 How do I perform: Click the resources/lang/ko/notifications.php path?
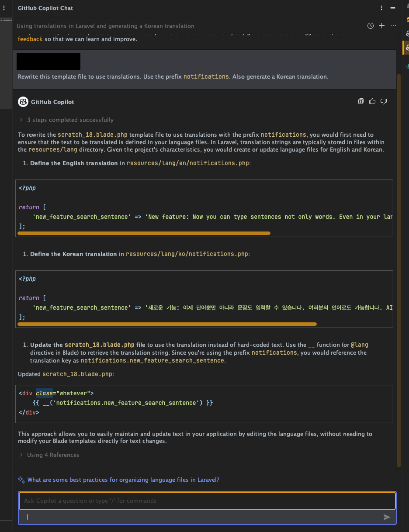(187, 254)
